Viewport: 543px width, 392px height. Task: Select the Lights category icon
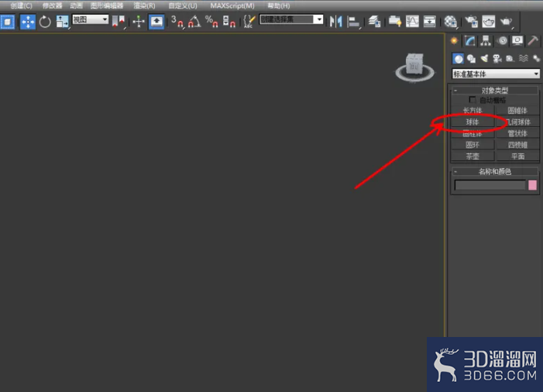[484, 59]
